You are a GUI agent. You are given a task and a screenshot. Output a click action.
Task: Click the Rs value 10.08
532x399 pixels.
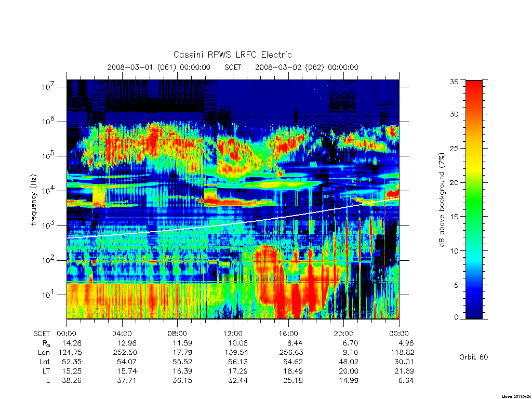(x=238, y=343)
